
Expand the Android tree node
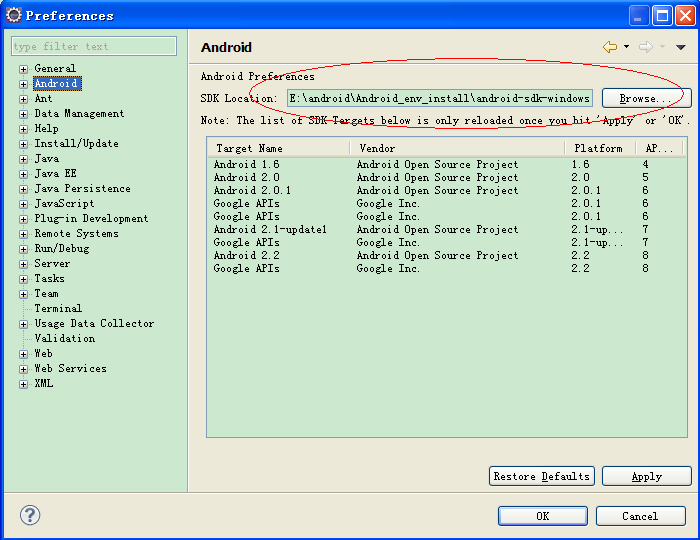click(x=24, y=84)
